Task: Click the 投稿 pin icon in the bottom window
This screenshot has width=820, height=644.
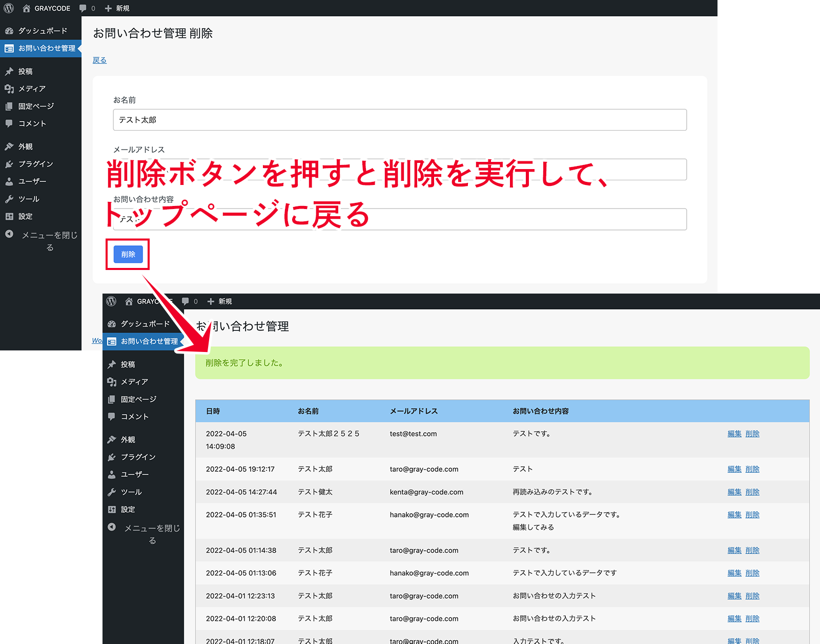Action: (x=112, y=364)
